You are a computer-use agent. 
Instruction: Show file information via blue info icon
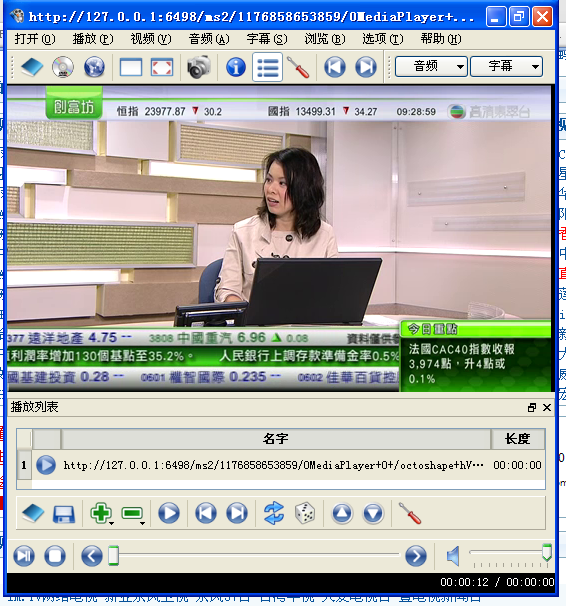point(236,67)
